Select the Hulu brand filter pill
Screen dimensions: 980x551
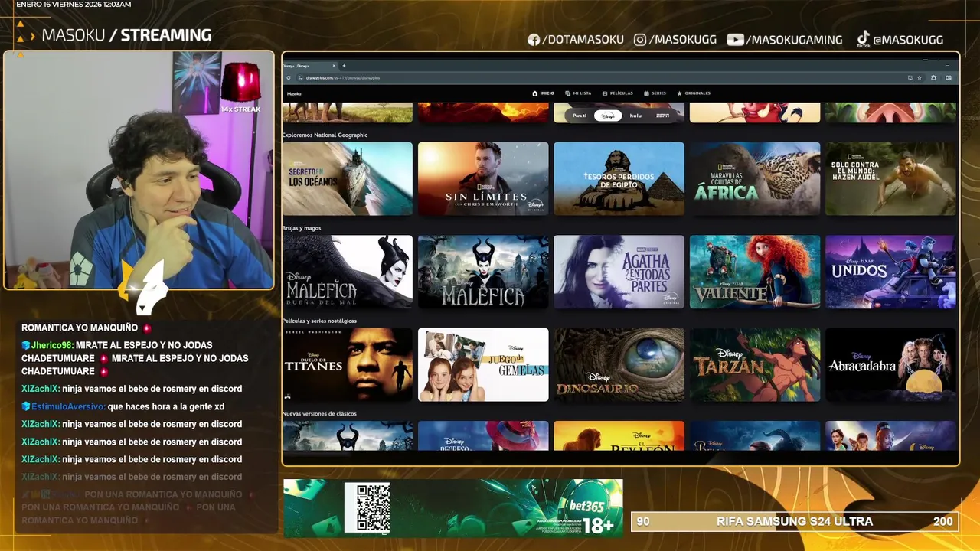(635, 116)
